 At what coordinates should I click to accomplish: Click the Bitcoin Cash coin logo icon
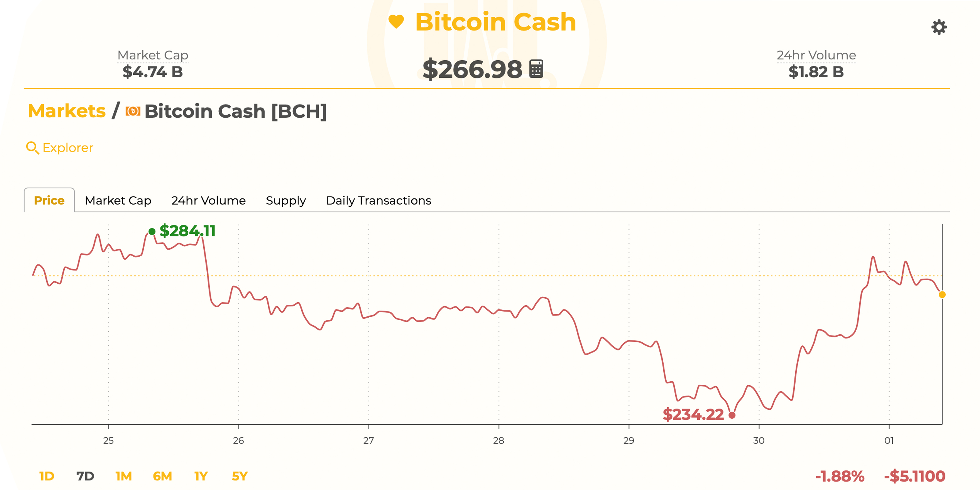pyautogui.click(x=133, y=111)
